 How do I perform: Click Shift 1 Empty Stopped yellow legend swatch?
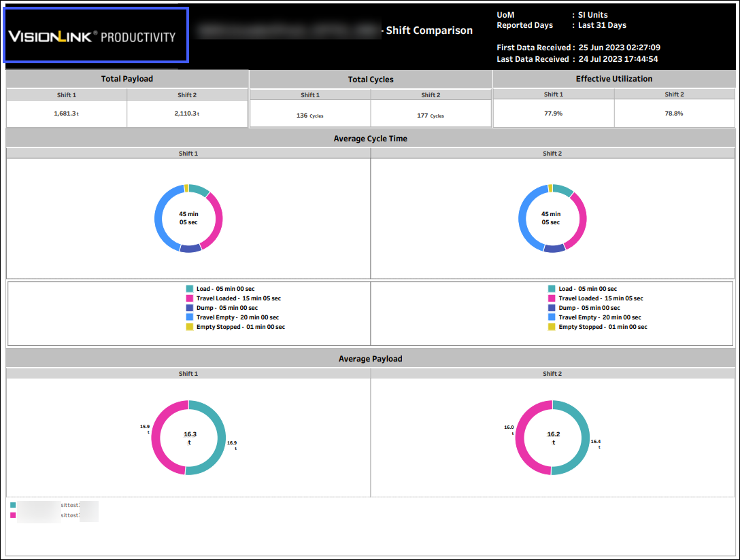coord(190,327)
